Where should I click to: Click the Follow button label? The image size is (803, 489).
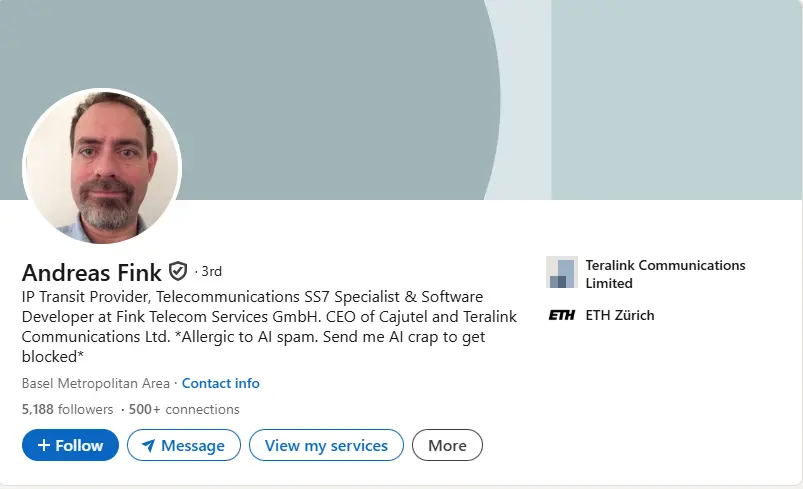79,445
